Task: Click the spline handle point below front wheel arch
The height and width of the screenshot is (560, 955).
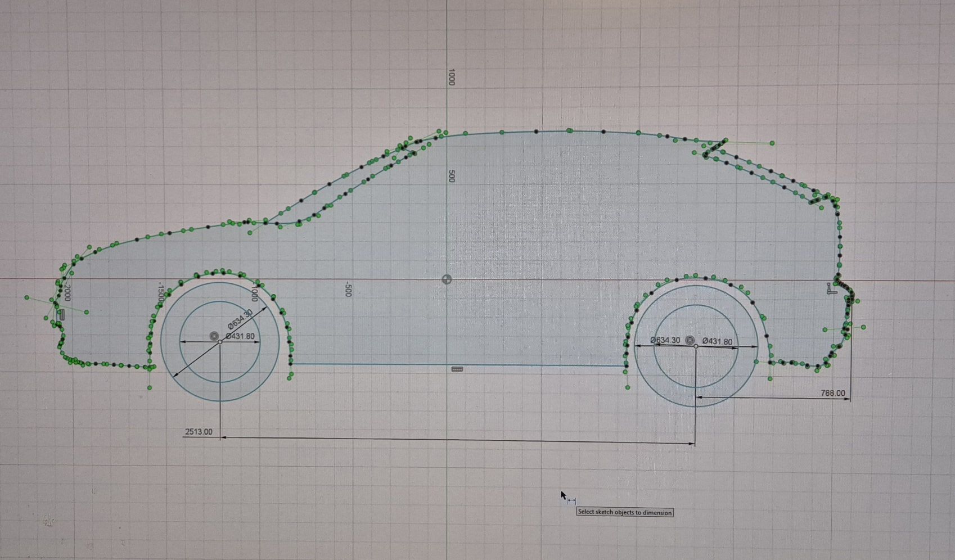Action: point(150,387)
